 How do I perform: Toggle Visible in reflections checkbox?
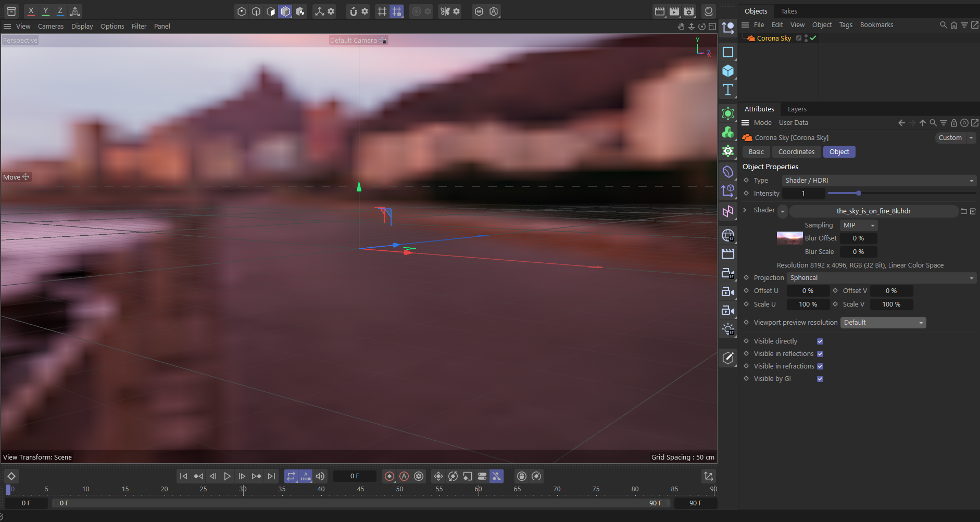click(x=820, y=353)
